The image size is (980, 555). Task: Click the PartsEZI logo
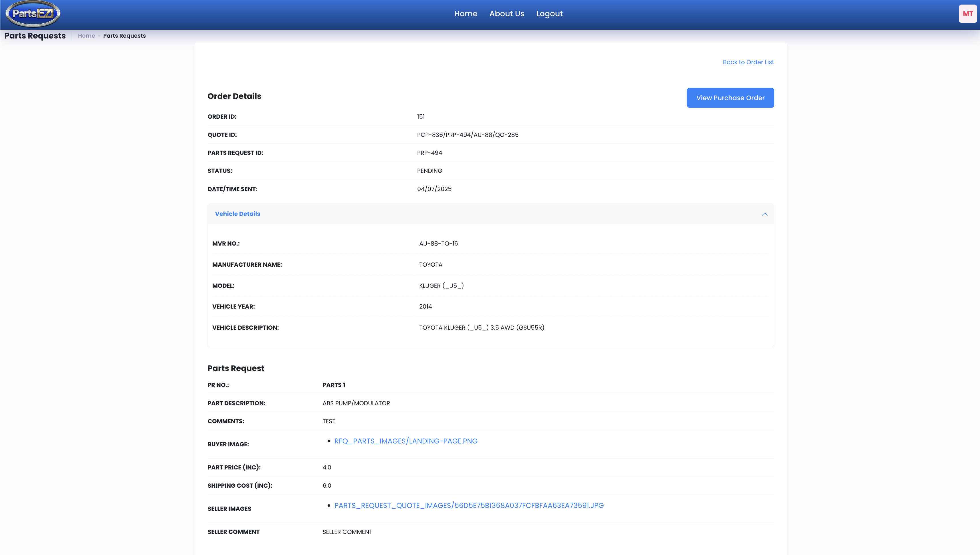pos(33,14)
